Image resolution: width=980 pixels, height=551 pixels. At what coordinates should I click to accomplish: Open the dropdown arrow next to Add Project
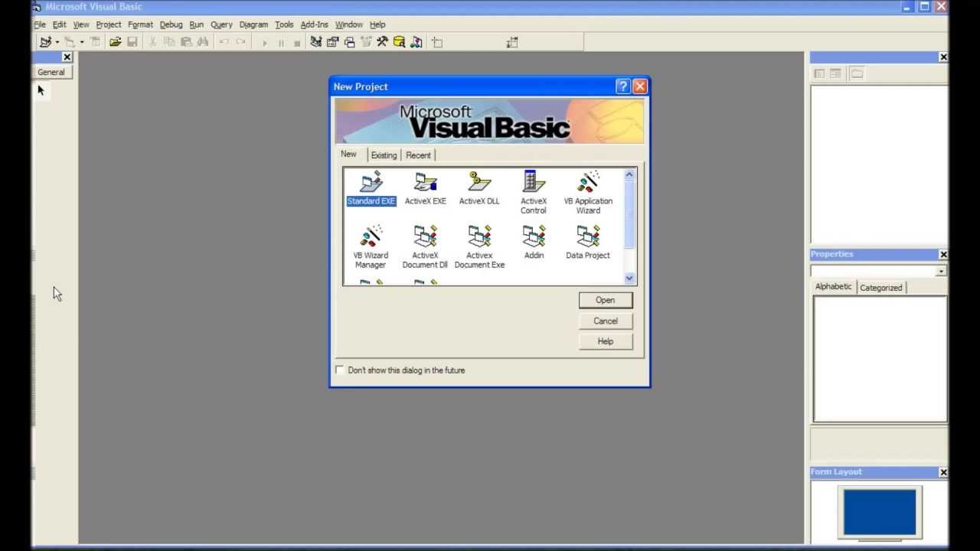(x=57, y=42)
